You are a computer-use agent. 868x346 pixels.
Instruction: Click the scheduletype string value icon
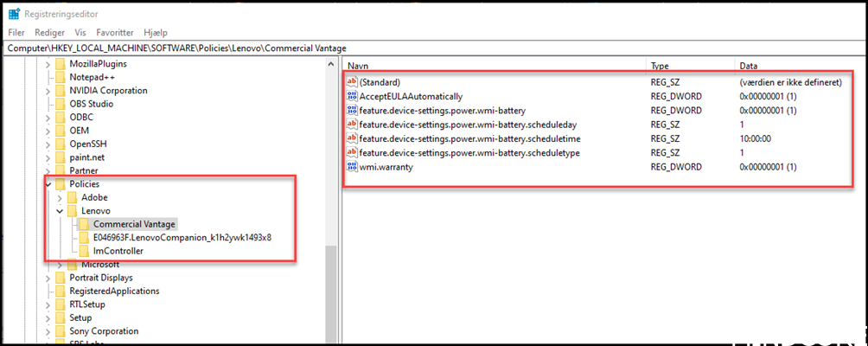point(352,152)
